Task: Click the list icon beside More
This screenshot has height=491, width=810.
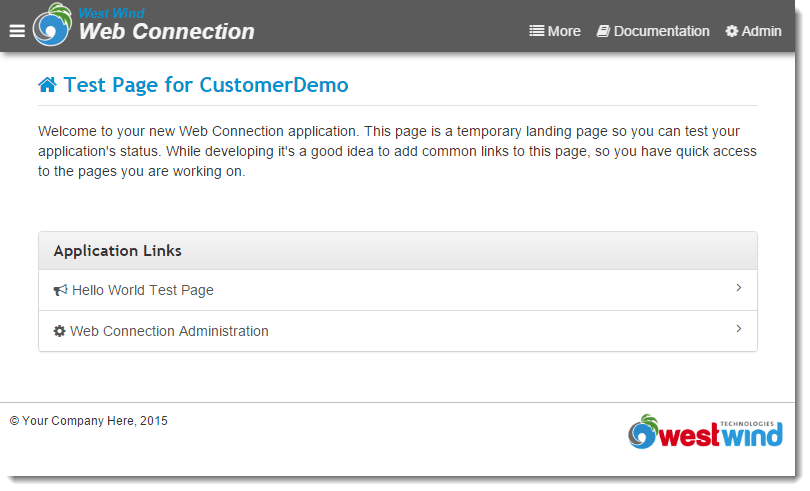Action: click(x=537, y=31)
